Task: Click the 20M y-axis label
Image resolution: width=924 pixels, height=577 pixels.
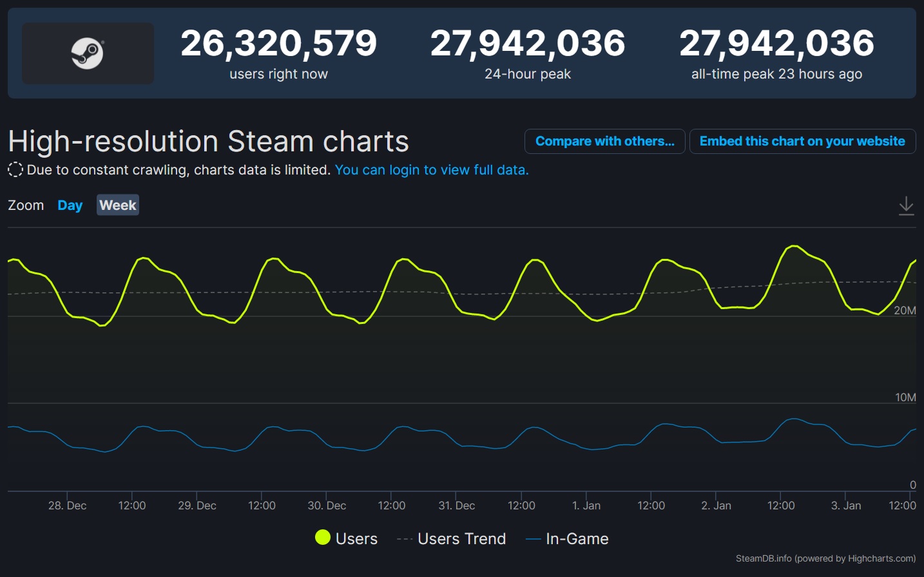Action: (905, 310)
